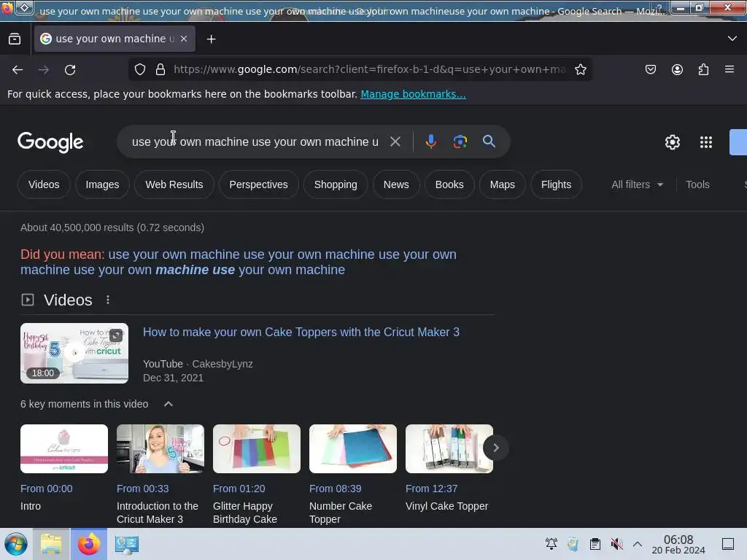Image resolution: width=747 pixels, height=560 pixels.
Task: Open Google quick settings gear
Action: (x=672, y=142)
